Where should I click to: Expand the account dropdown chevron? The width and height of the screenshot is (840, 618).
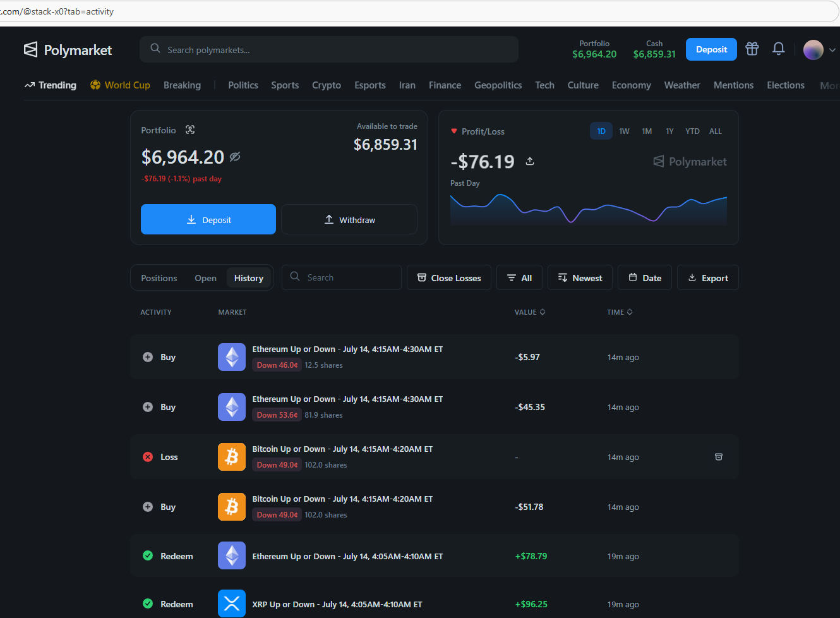832,50
